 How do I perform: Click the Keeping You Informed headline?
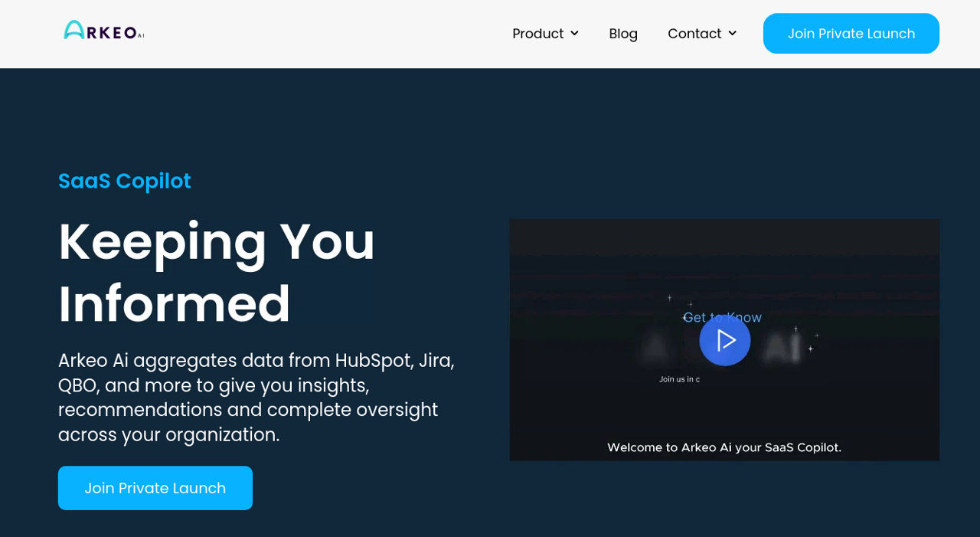(x=217, y=272)
